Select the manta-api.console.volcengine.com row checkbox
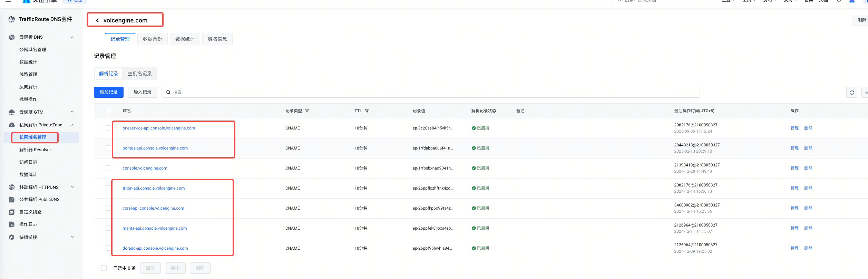868x279 pixels. [108, 228]
